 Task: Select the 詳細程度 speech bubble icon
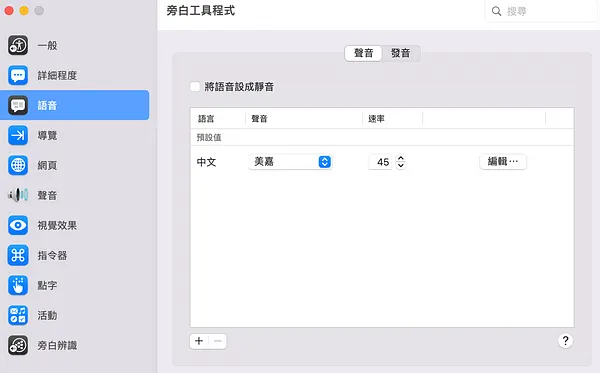click(18, 75)
